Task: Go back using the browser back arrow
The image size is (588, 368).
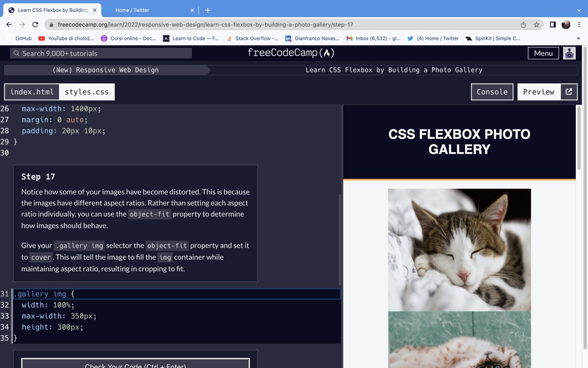Action: 9,25
